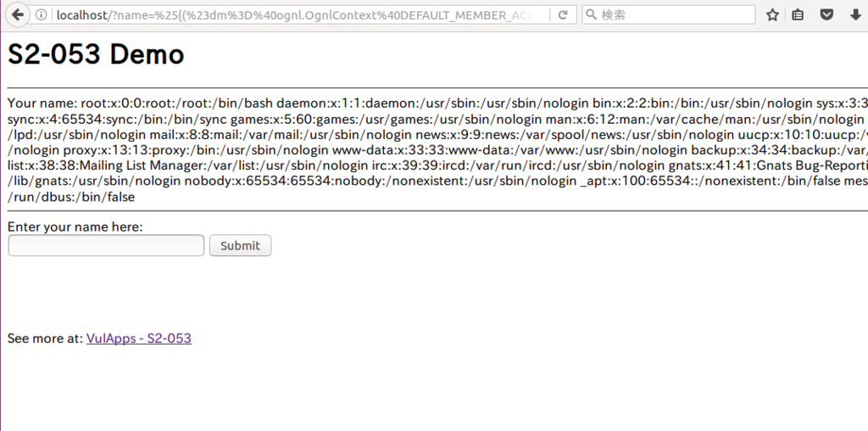This screenshot has width=868, height=431.
Task: Save page to Pocket icon
Action: tap(827, 15)
